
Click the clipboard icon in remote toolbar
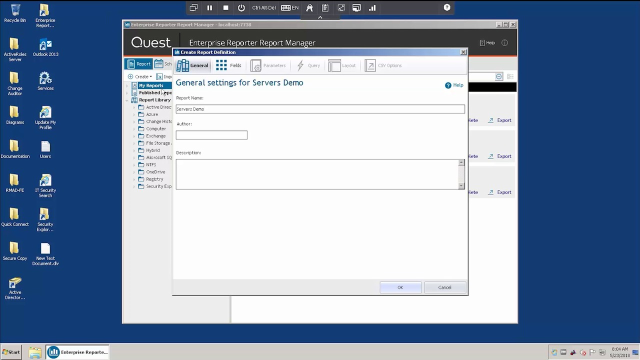pos(325,8)
